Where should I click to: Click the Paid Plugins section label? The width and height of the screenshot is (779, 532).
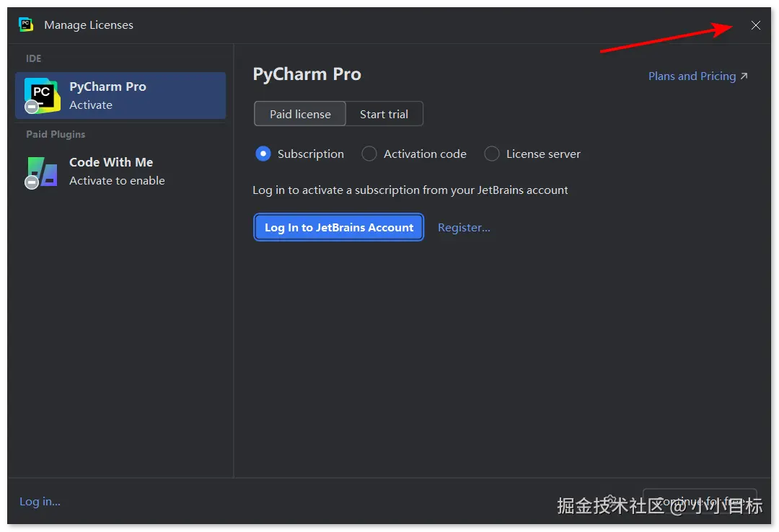[x=56, y=134]
